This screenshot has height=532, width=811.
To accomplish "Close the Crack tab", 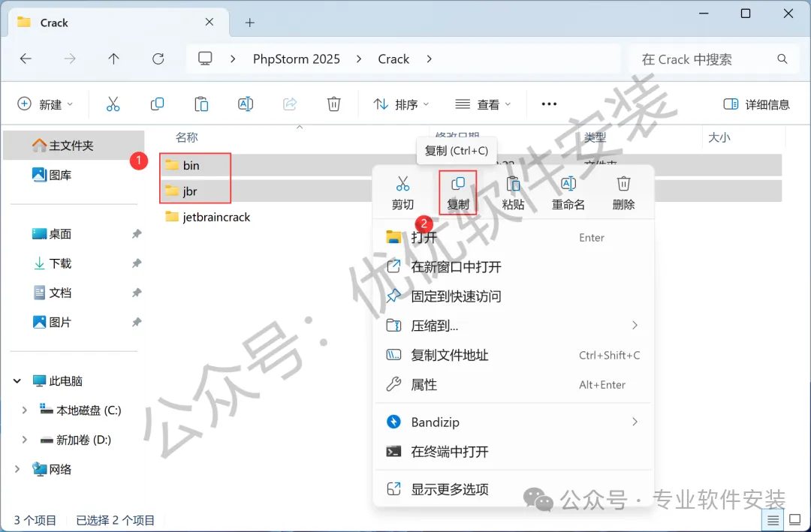I will [210, 23].
